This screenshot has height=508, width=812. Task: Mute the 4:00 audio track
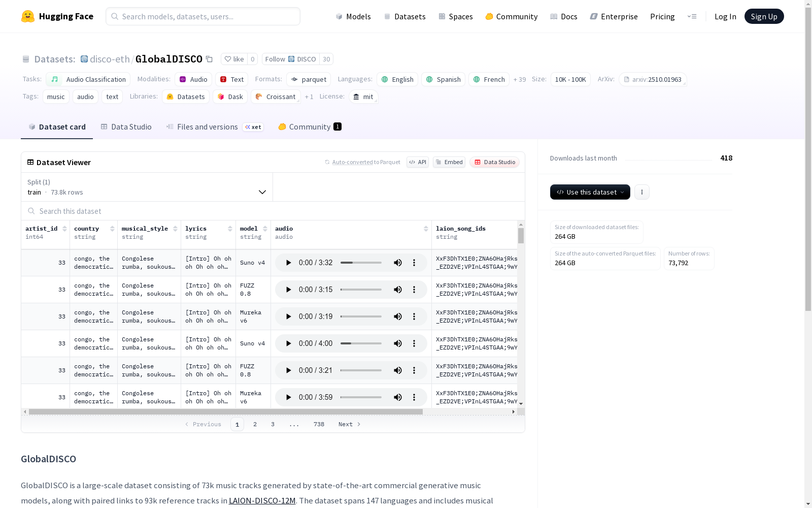pyautogui.click(x=398, y=343)
